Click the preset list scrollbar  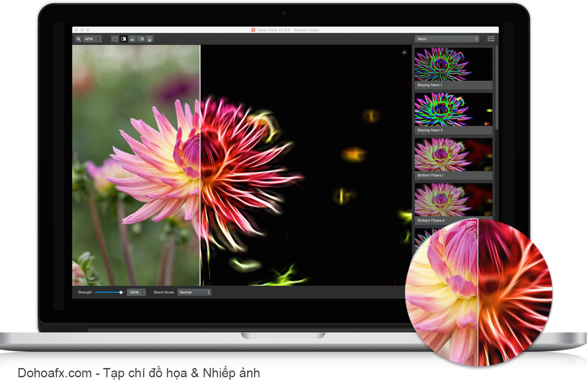pyautogui.click(x=496, y=87)
